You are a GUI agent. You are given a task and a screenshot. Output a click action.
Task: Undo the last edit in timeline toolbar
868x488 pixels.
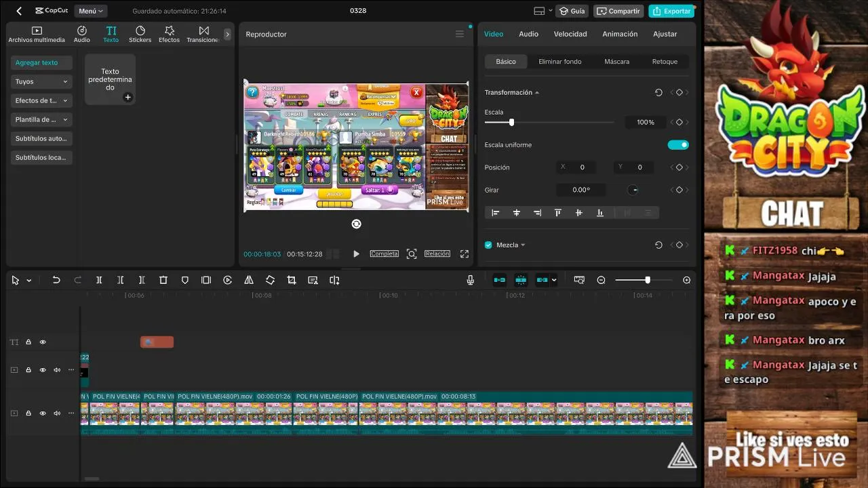click(56, 280)
